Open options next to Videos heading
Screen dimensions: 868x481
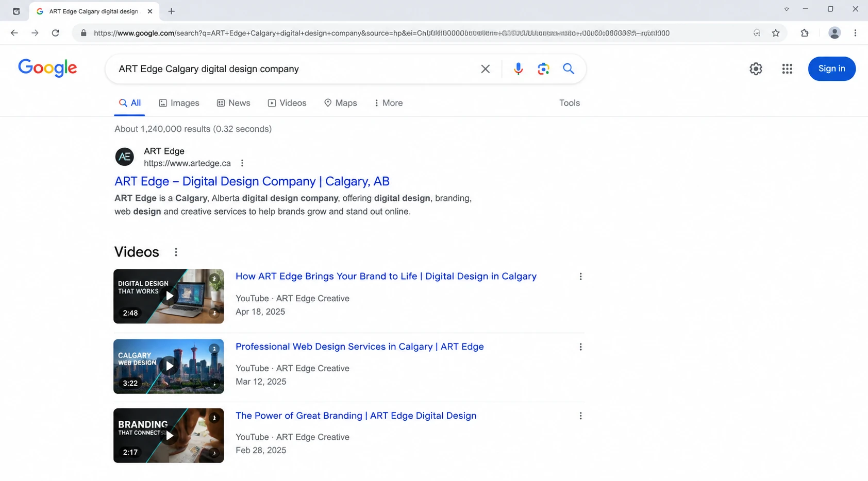(176, 252)
